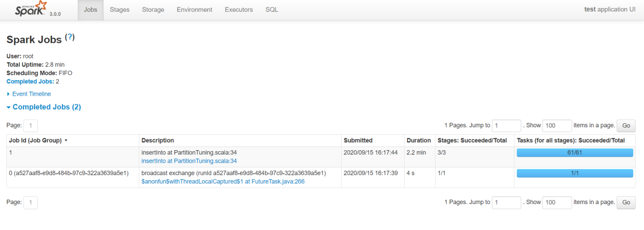Open the Environment tab

coord(194,10)
